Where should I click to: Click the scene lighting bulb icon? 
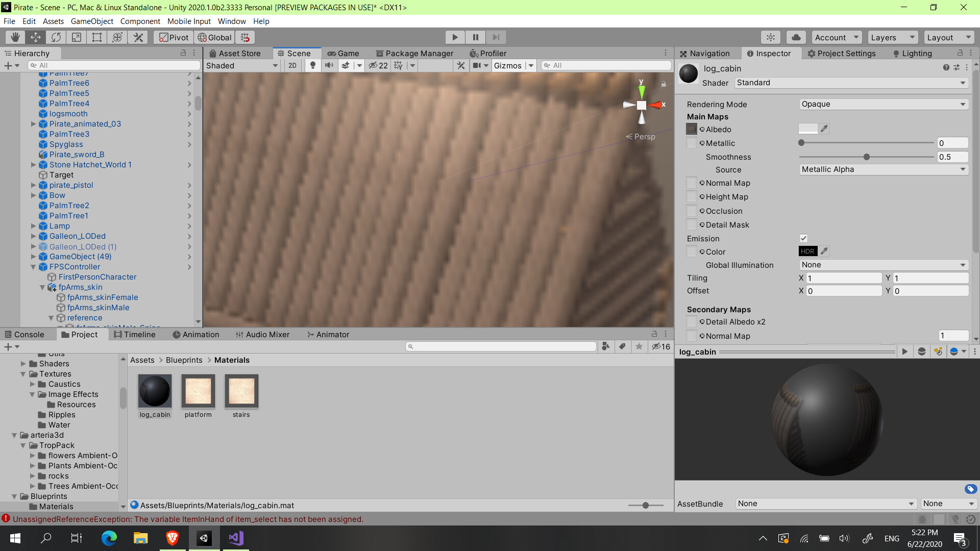point(313,65)
